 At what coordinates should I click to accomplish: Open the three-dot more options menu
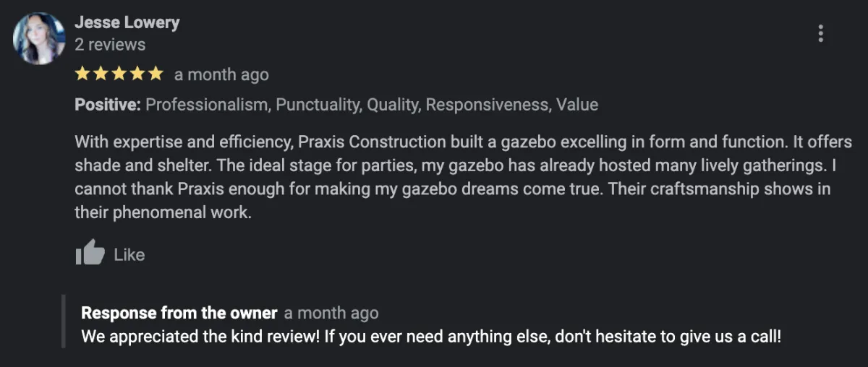coord(820,33)
